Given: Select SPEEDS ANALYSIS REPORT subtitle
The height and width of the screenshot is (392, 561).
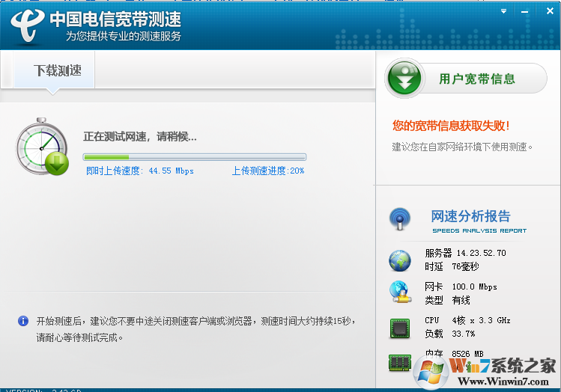Looking at the screenshot, I should [479, 231].
